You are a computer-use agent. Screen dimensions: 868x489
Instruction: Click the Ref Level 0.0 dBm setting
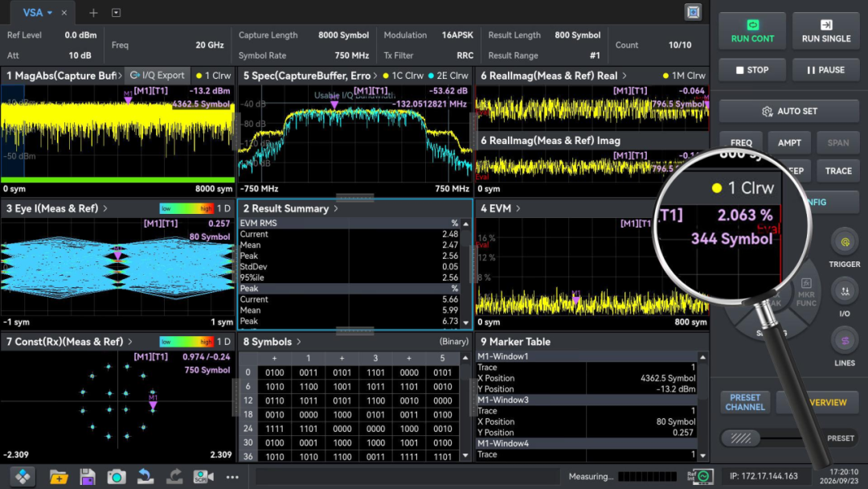point(51,35)
